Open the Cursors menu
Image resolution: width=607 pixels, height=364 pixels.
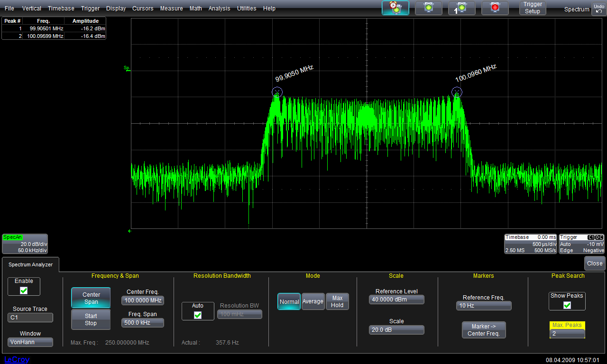tap(143, 9)
